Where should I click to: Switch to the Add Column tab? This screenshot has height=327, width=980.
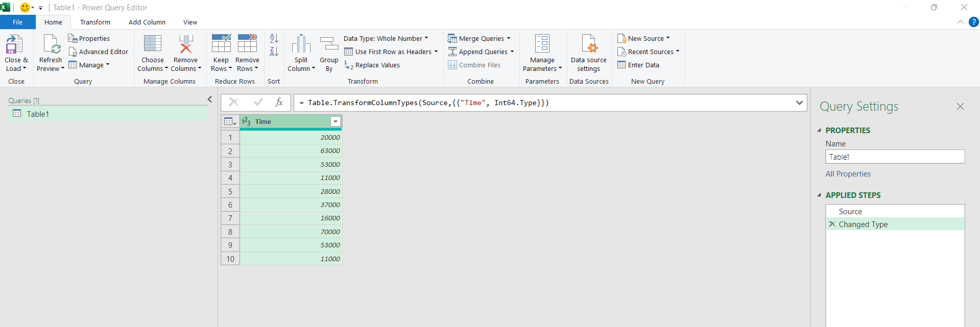click(147, 22)
